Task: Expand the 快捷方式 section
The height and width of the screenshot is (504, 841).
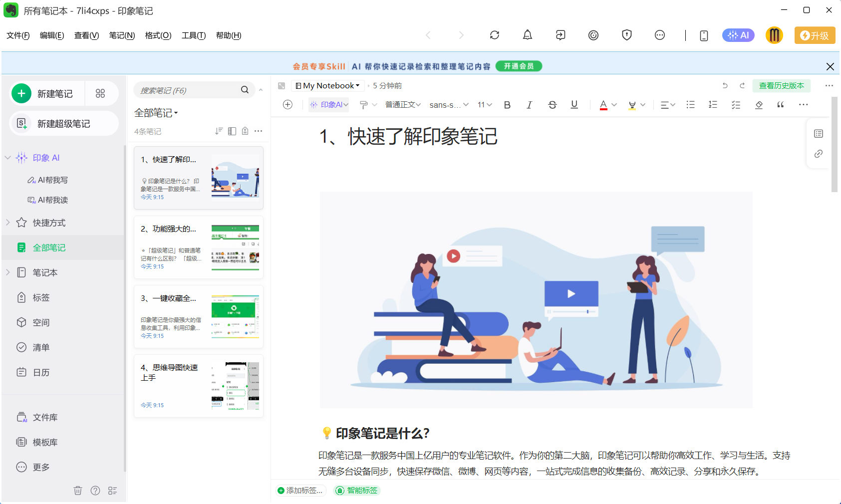Action: coord(7,223)
